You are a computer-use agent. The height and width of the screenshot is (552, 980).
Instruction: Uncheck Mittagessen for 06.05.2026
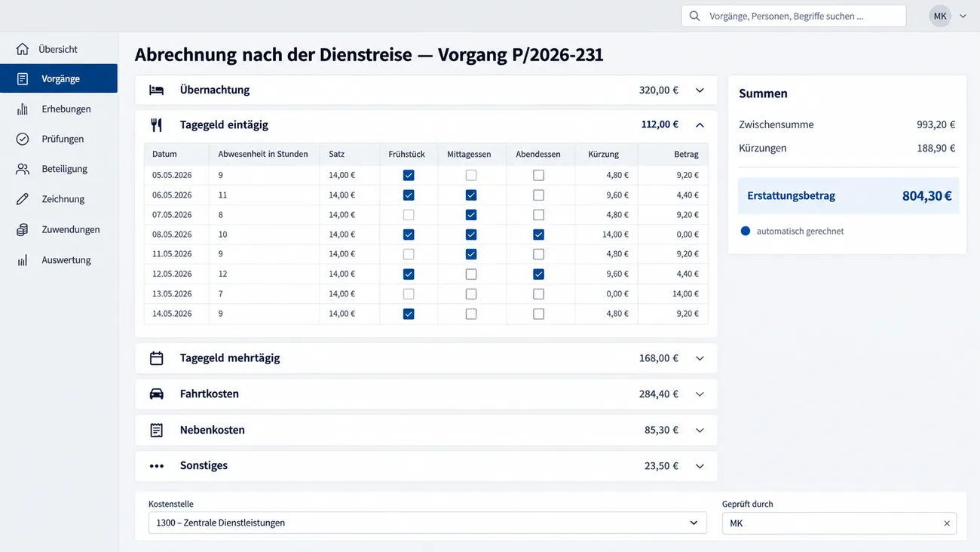(x=471, y=195)
